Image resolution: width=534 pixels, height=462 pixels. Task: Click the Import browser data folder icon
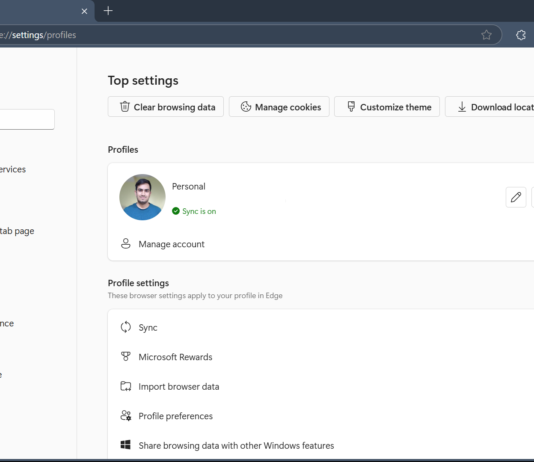pos(126,386)
